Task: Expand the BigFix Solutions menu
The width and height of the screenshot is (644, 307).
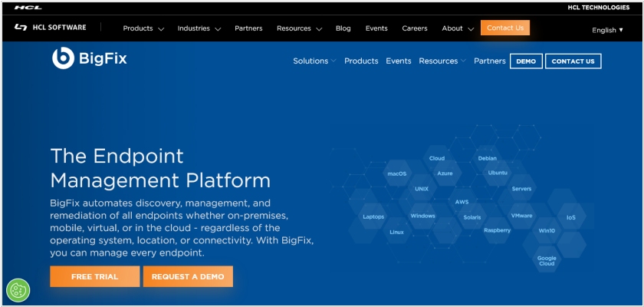Action: [314, 61]
